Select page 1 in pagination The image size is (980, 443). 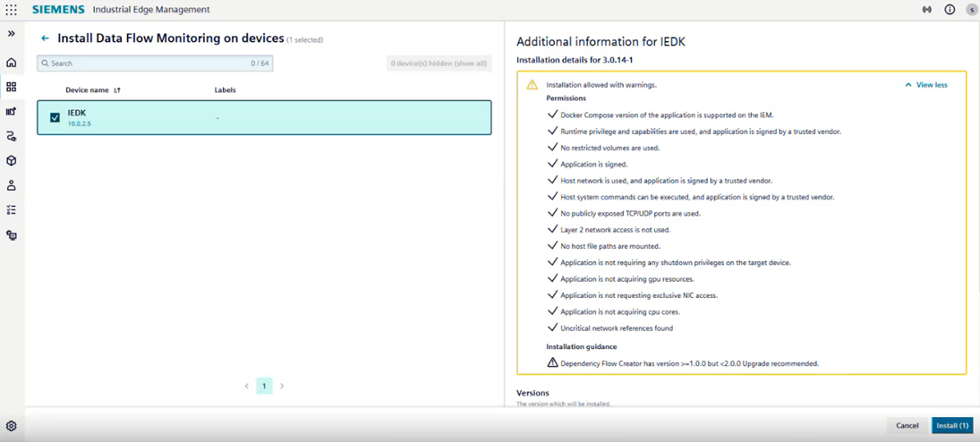click(264, 386)
